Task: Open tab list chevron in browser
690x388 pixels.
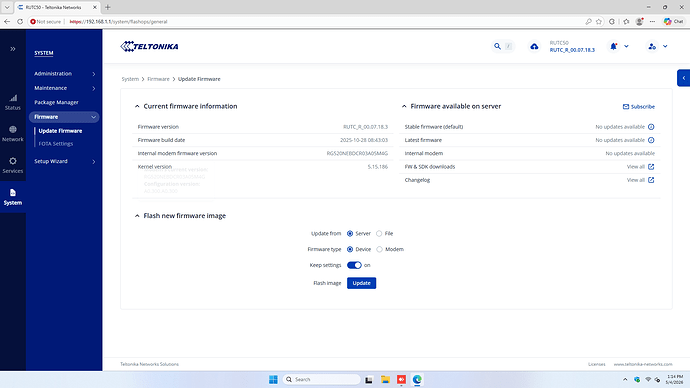Action: 7,7
